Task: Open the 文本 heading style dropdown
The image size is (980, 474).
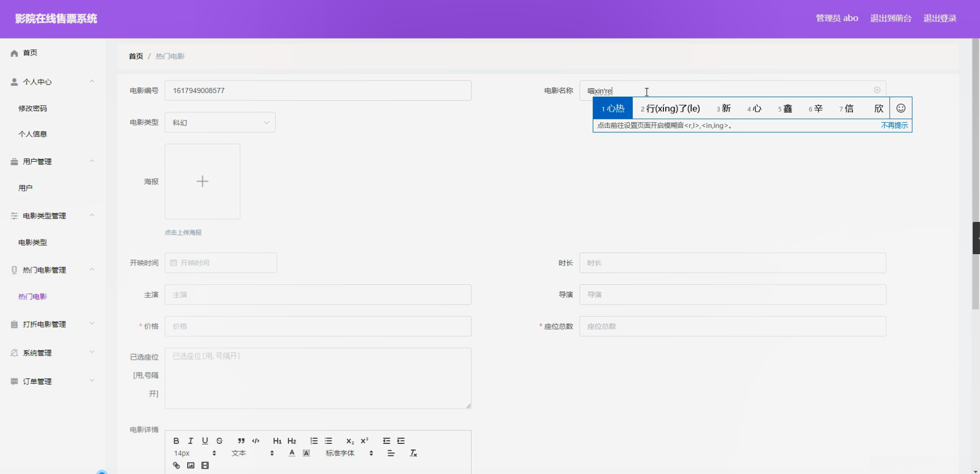Action: 253,453
